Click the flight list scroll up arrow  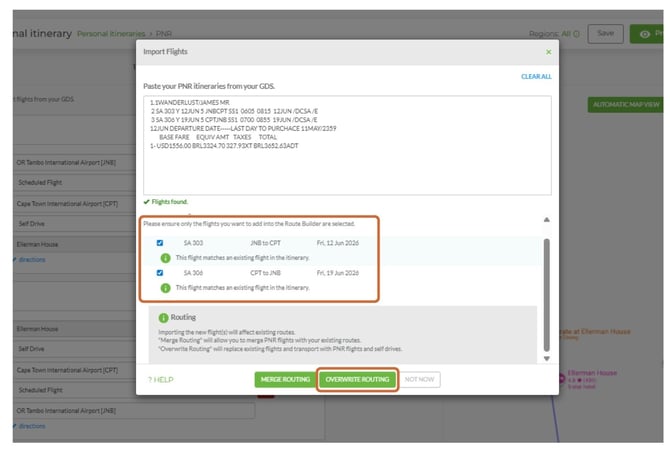pos(547,220)
